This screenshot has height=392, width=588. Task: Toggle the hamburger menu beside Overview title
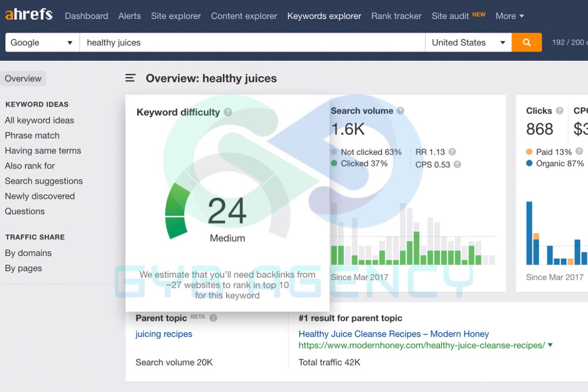coord(130,78)
